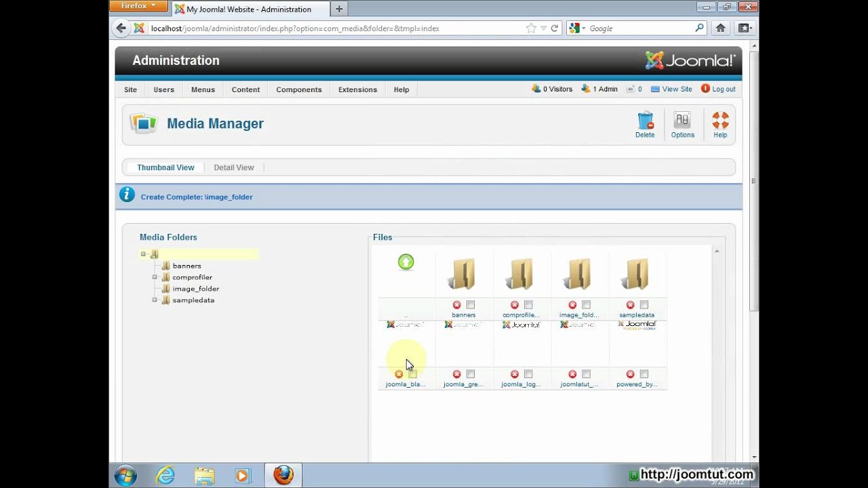The image size is (868, 488).
Task: Open Help from the toolbar
Action: coord(720,124)
